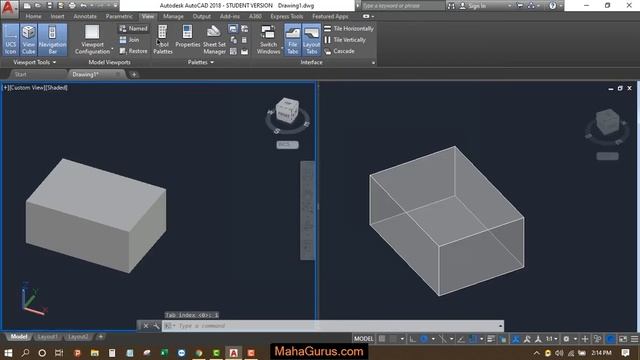Click the Save quick access icon
The height and width of the screenshot is (360, 640).
tap(49, 6)
